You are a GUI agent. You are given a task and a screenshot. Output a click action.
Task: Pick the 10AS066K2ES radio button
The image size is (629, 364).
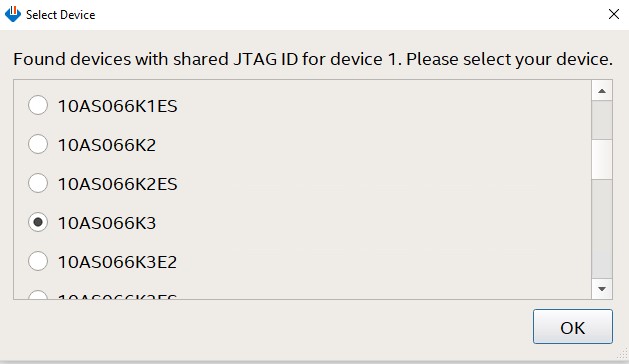[x=38, y=183]
